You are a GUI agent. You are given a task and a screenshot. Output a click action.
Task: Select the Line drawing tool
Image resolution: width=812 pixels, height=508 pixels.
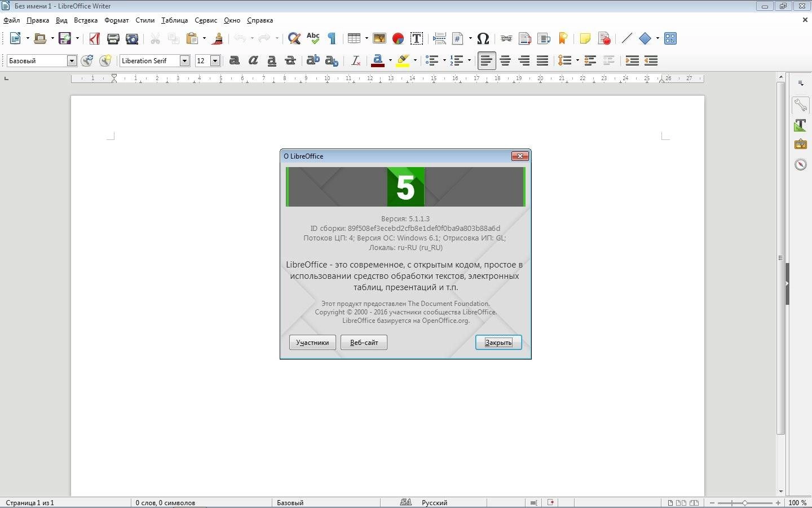click(x=626, y=38)
